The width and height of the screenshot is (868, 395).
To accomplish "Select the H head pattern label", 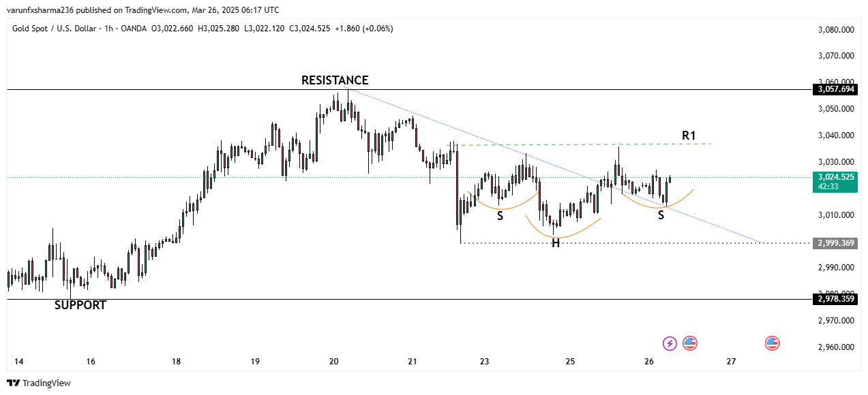I will 556,243.
